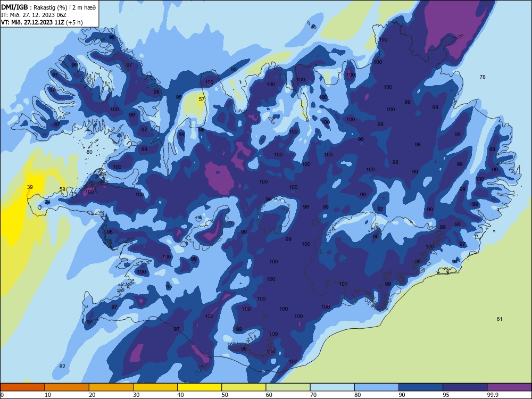Click the amber 20–30 legend swatch
The image size is (532, 399).
point(111,387)
